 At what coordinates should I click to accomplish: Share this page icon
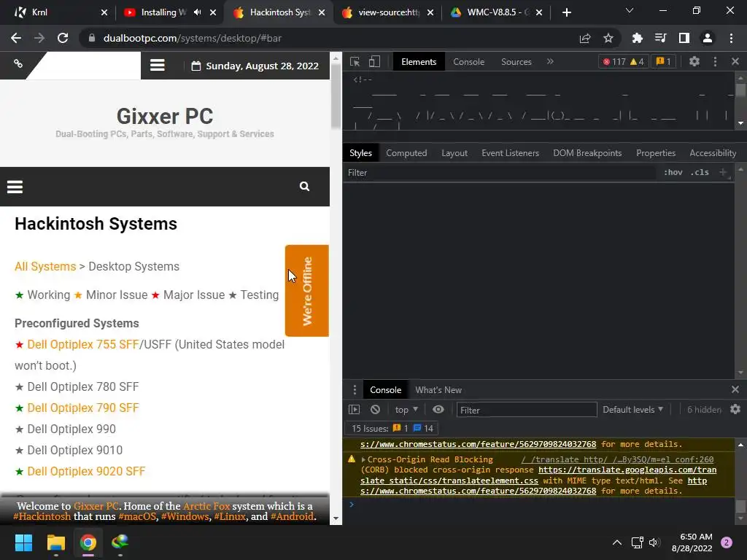[585, 39]
